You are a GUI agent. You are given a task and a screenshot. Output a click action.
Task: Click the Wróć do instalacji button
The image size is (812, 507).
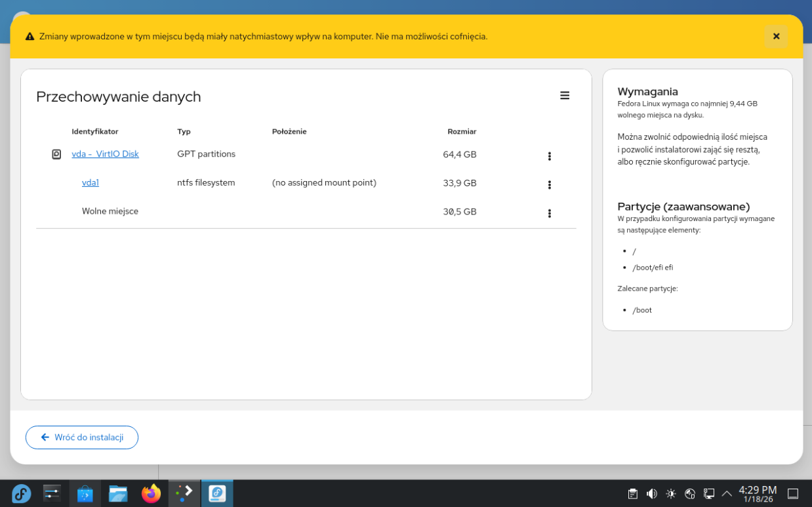tap(82, 437)
